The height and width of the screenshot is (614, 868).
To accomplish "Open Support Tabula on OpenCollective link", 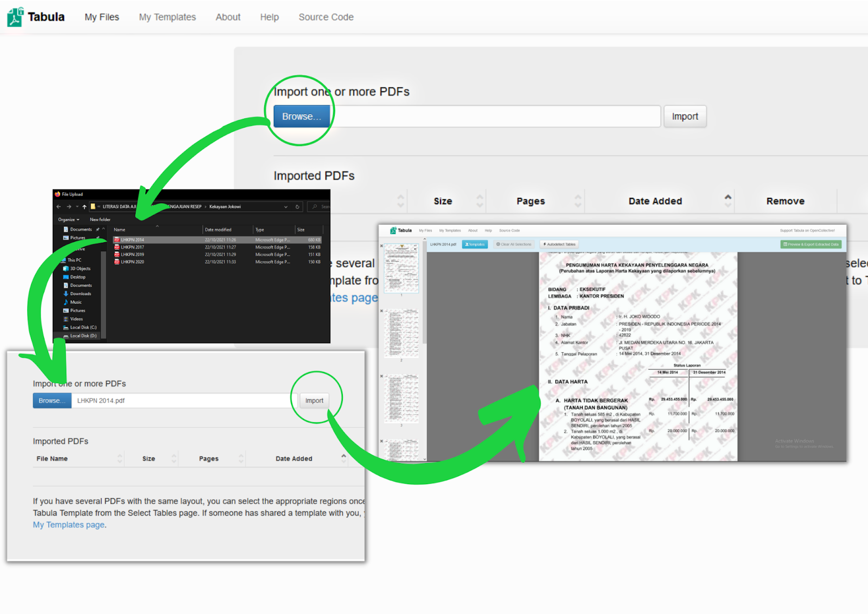I will click(807, 230).
